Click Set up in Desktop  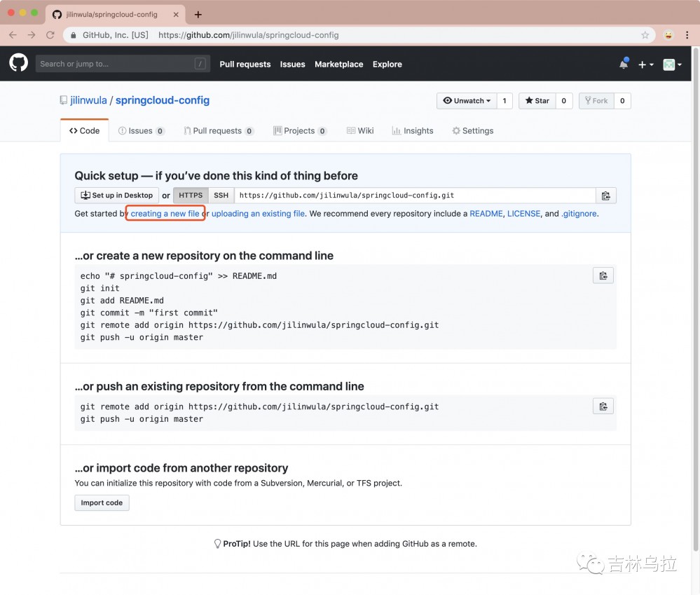[x=116, y=196]
